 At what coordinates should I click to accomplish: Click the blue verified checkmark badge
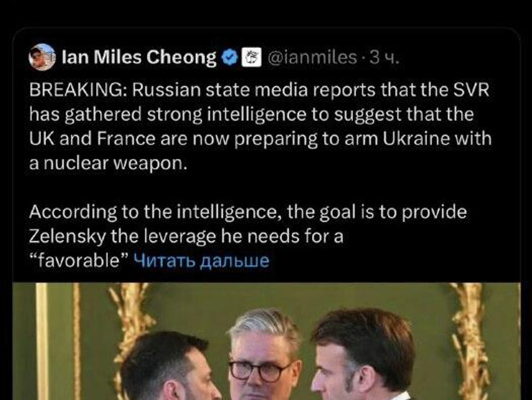pos(229,57)
